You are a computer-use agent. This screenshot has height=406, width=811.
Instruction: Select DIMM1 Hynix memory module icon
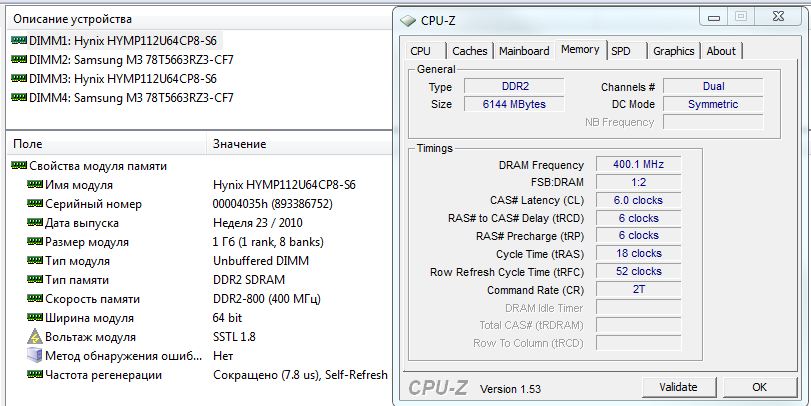[x=19, y=41]
